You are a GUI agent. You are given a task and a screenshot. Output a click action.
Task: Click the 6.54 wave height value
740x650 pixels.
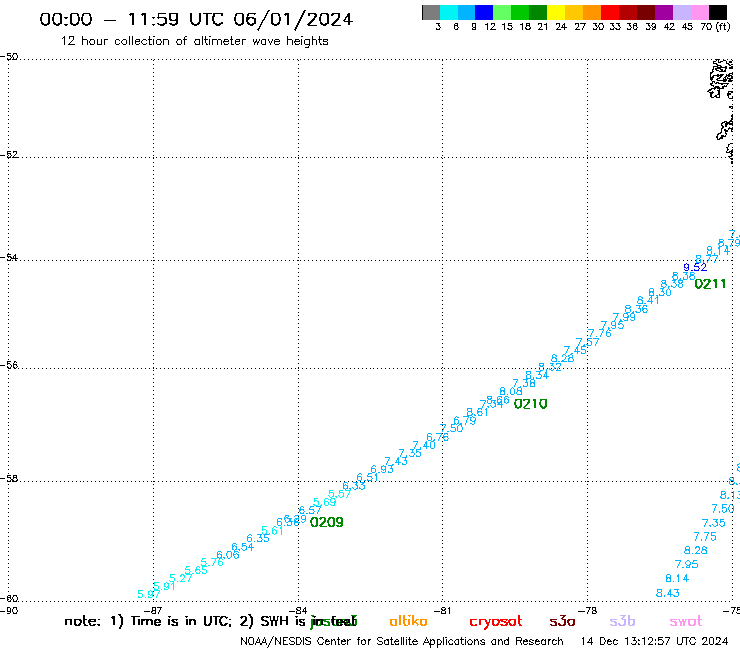243,547
